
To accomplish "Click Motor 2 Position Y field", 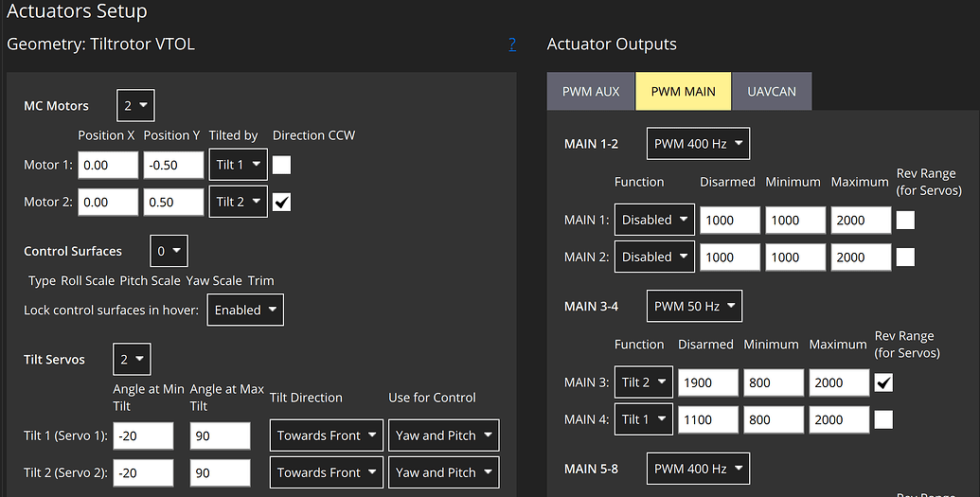I will pos(174,202).
